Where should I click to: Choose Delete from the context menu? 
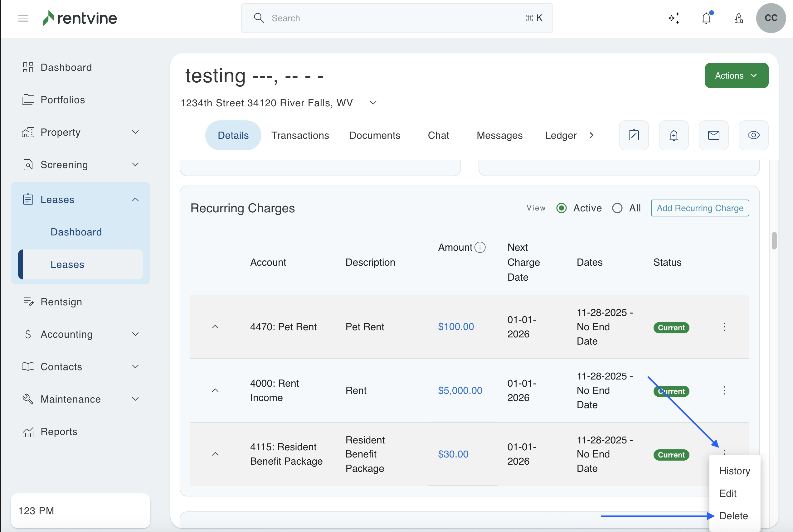tap(734, 516)
